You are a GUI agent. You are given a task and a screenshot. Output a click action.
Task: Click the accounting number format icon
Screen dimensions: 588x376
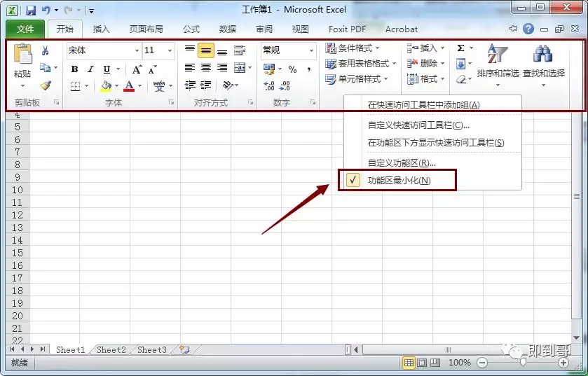(269, 69)
